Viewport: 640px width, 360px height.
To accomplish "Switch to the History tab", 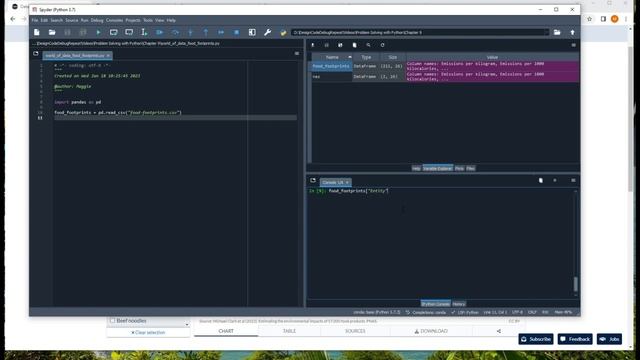I will pyautogui.click(x=459, y=304).
